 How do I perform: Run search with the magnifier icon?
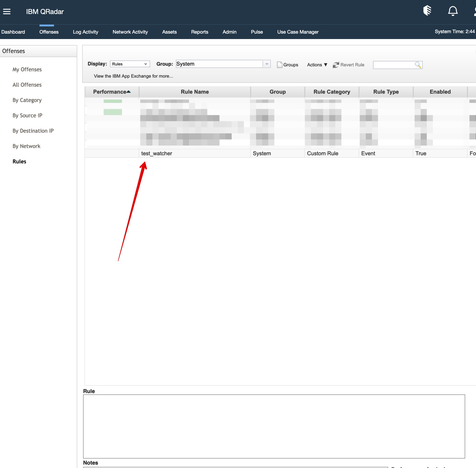[418, 65]
